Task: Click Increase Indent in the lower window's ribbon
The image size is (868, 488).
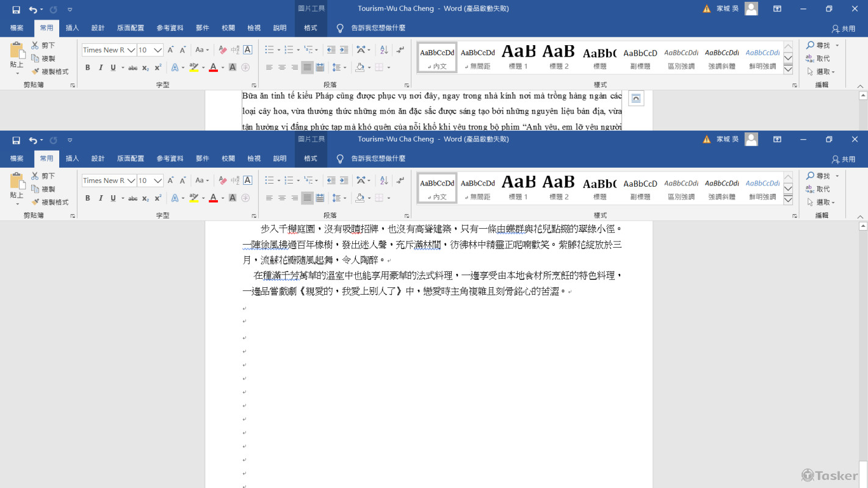Action: pyautogui.click(x=344, y=181)
